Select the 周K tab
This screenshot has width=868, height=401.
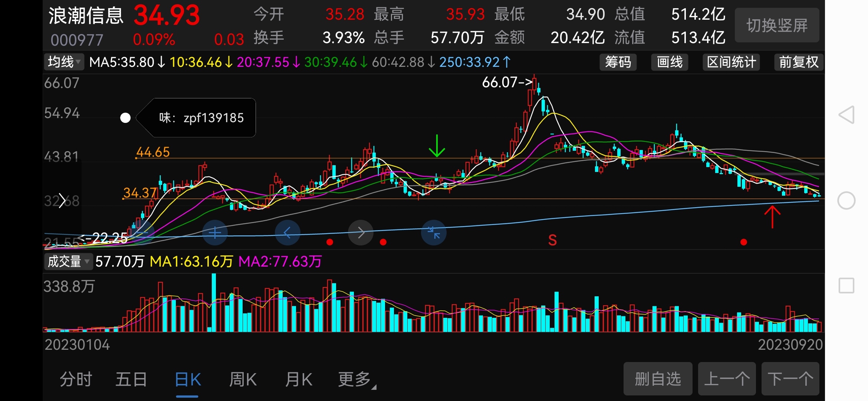(x=243, y=379)
